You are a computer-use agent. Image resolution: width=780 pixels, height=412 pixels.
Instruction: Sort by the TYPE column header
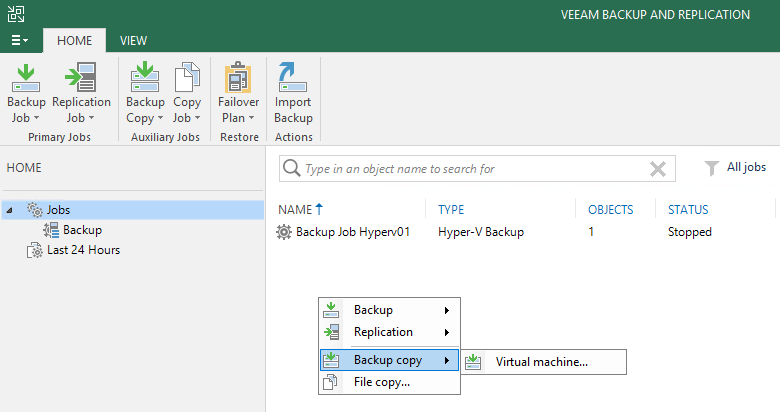click(451, 209)
